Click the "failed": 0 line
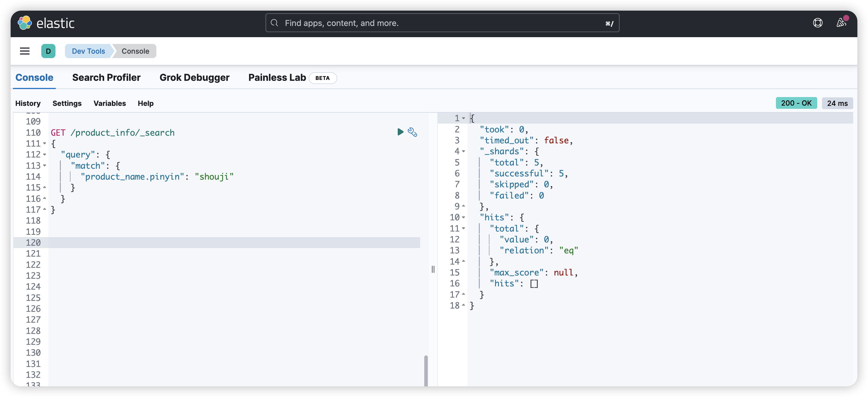868x397 pixels. point(517,196)
